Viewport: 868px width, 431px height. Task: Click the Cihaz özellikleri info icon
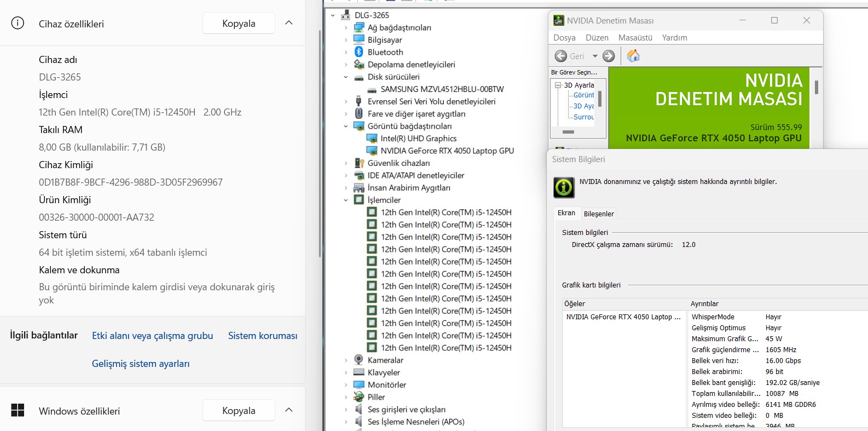tap(18, 24)
